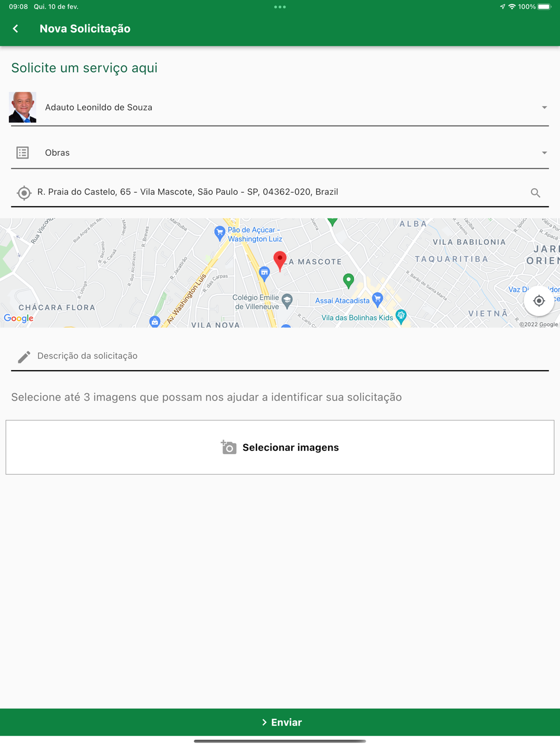The height and width of the screenshot is (747, 560).
Task: Edit the R. Praia do Castelo address field
Action: [280, 192]
